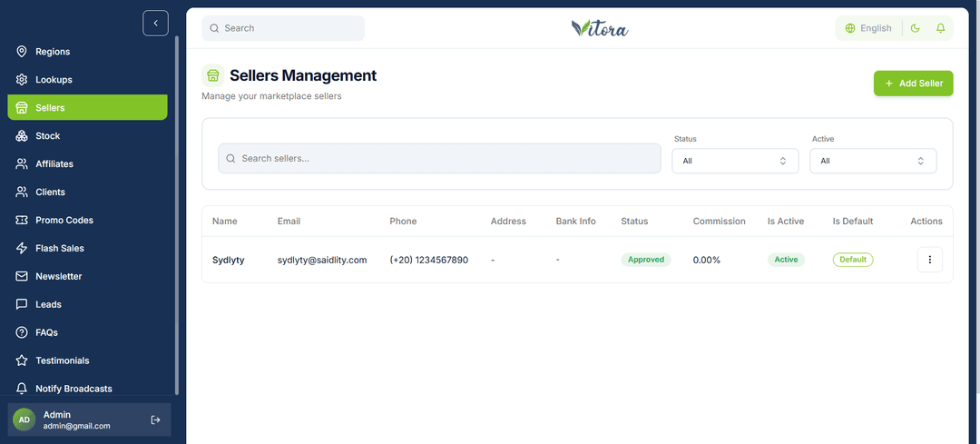The width and height of the screenshot is (980, 444).
Task: Click the Stock boxes icon
Action: [x=22, y=135]
